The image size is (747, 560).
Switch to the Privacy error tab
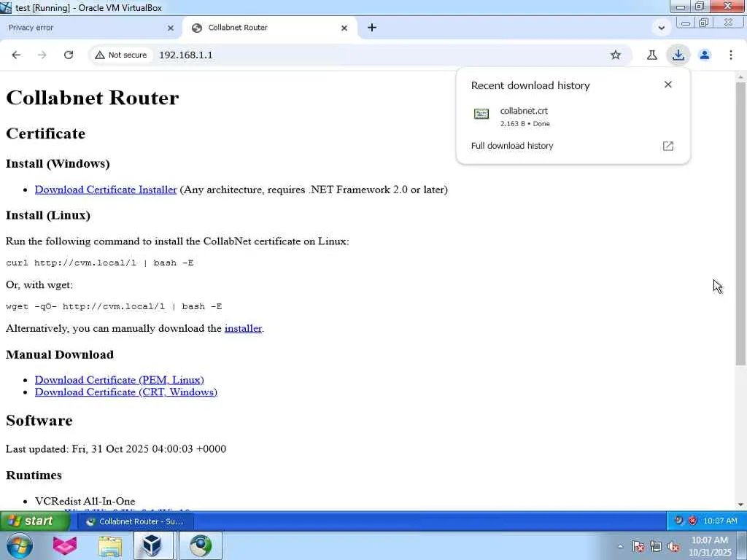[90, 28]
